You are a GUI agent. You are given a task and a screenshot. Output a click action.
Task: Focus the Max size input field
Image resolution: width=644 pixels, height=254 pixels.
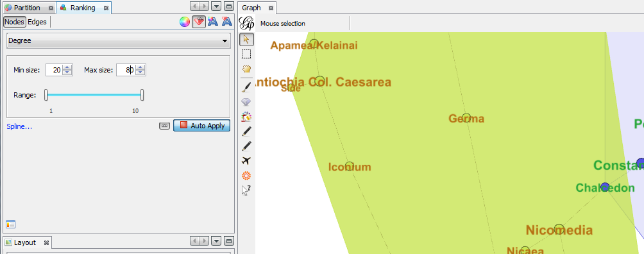(126, 71)
